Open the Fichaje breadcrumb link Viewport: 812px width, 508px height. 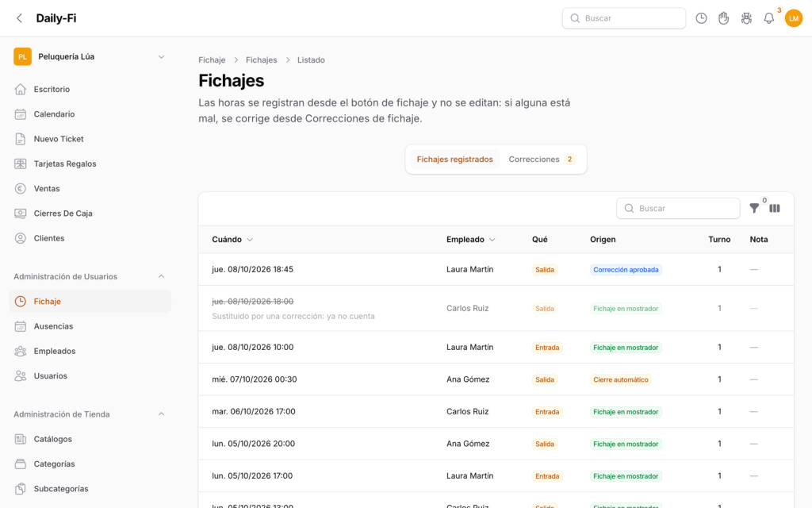[212, 60]
